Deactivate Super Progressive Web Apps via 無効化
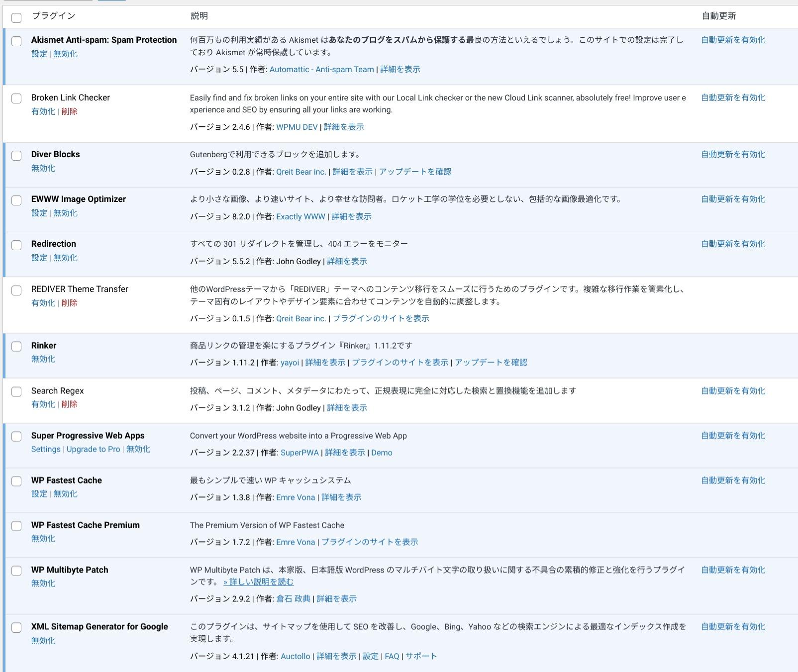 click(x=138, y=449)
